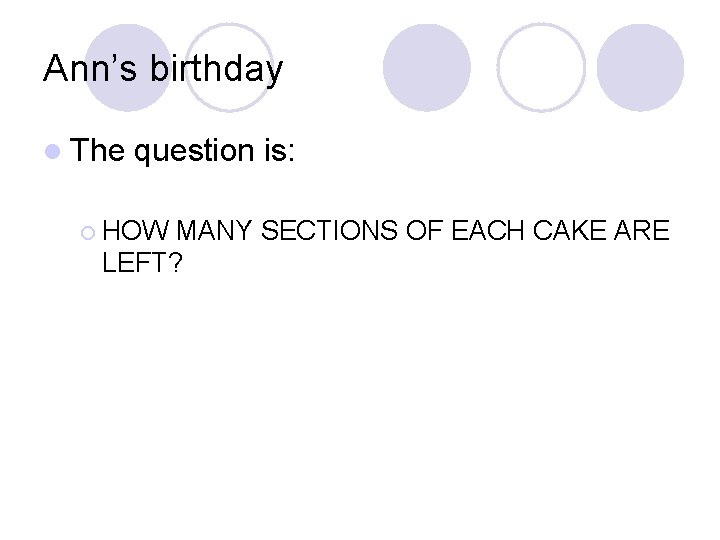Viewport: 720px width, 540px height.
Task: Select the filled circle behind "Ann's"
Action: tap(128, 68)
